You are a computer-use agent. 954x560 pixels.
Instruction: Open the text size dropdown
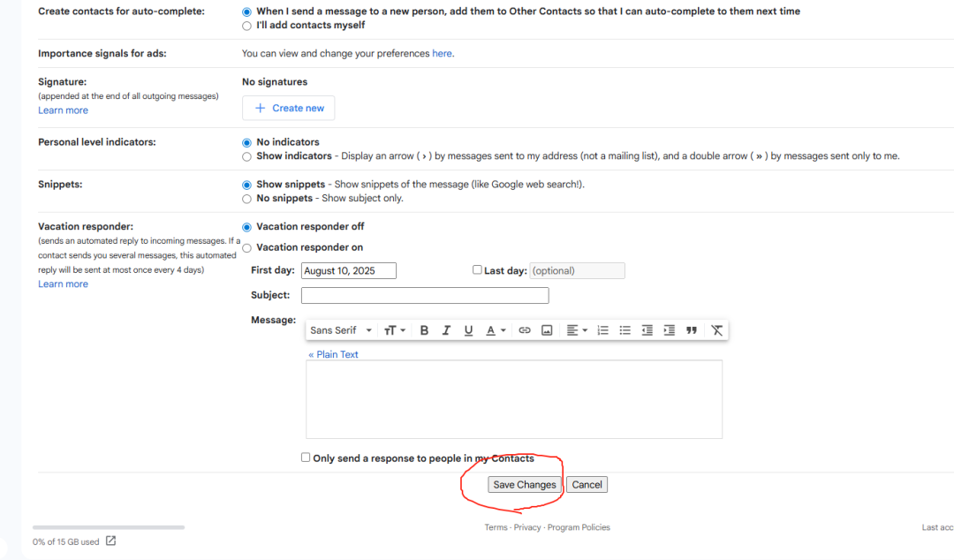(x=395, y=330)
